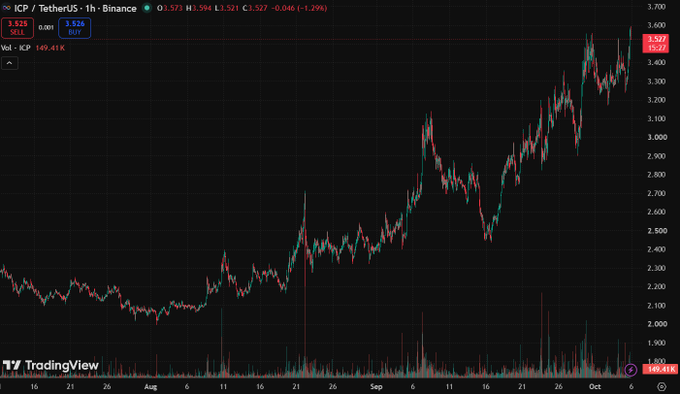Collapse the indicator legend with chevron
The height and width of the screenshot is (394, 680).
[x=10, y=63]
